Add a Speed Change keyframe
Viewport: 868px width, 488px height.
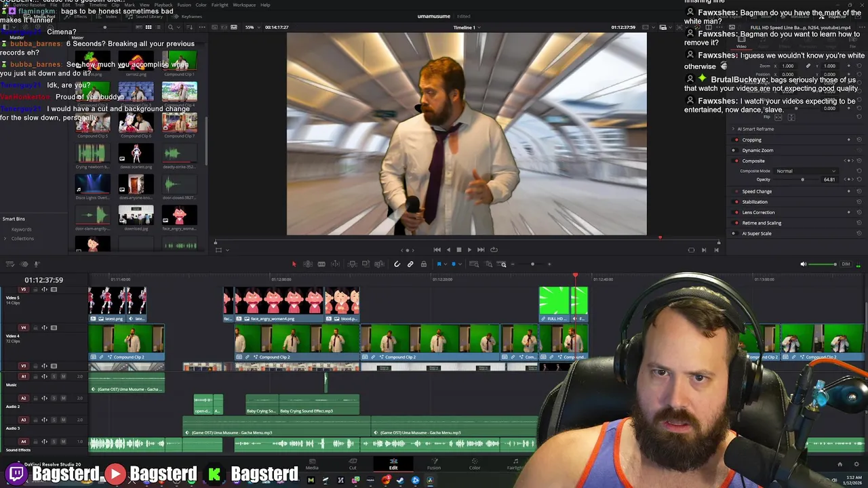pyautogui.click(x=849, y=191)
